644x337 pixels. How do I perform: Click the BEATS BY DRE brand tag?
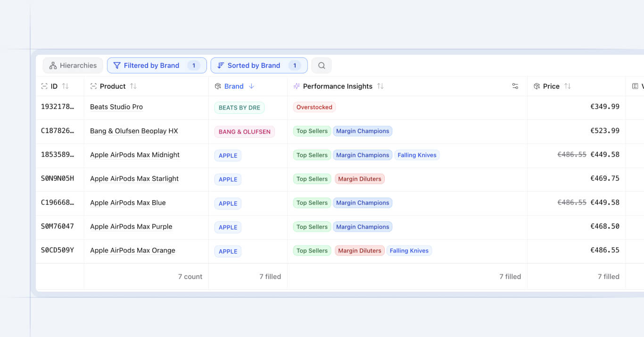[239, 108]
